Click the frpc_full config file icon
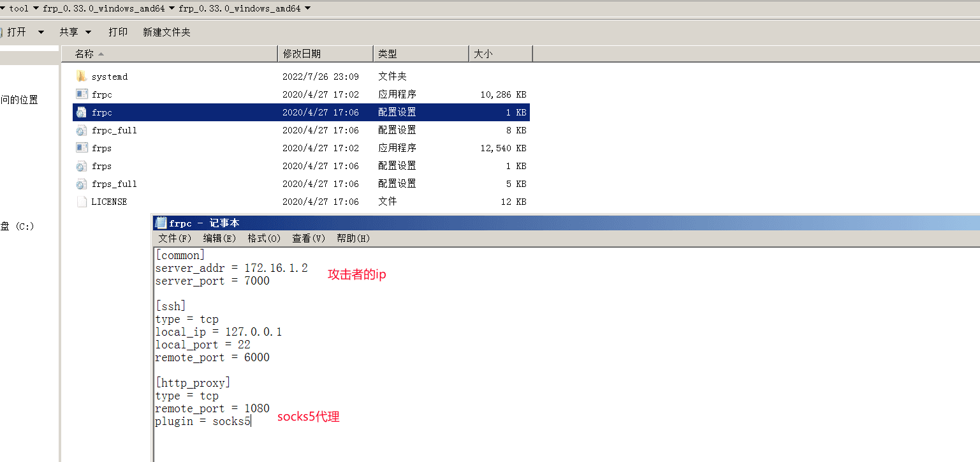The height and width of the screenshot is (462, 980). point(81,130)
